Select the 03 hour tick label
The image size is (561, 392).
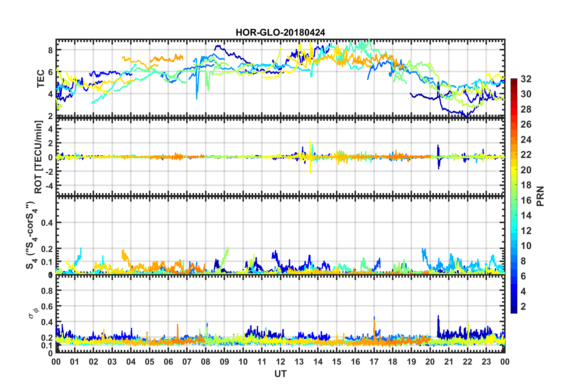click(112, 362)
